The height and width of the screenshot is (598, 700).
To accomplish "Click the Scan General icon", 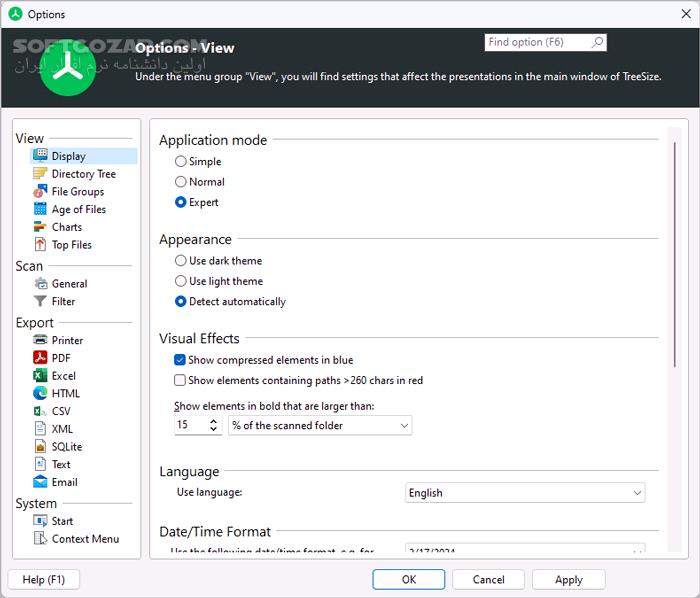I will pos(41,283).
